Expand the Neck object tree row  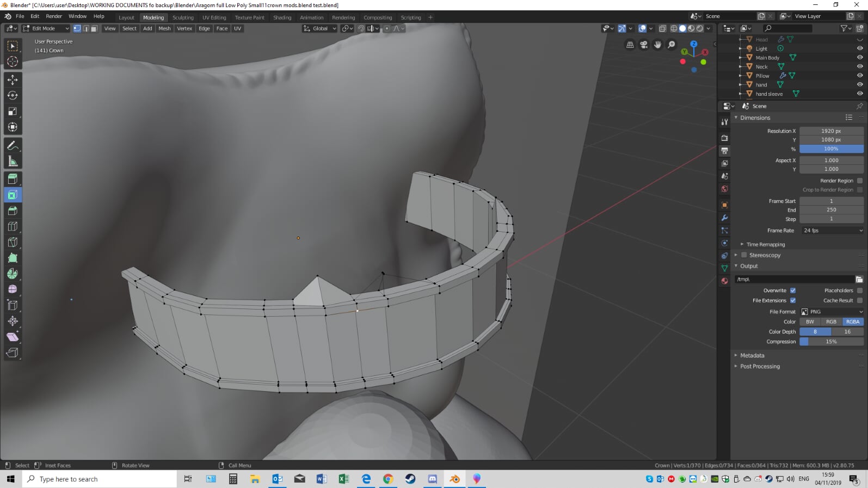pyautogui.click(x=741, y=66)
